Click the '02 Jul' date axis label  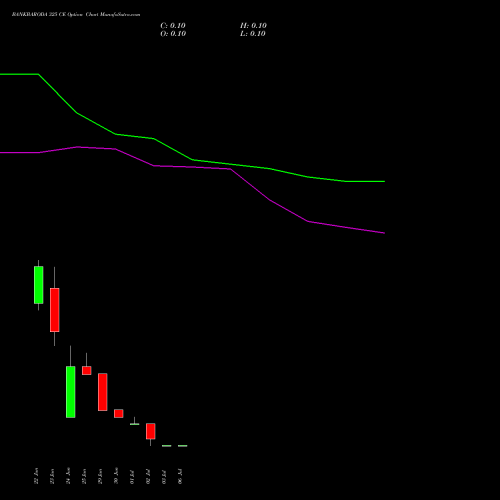(x=148, y=477)
